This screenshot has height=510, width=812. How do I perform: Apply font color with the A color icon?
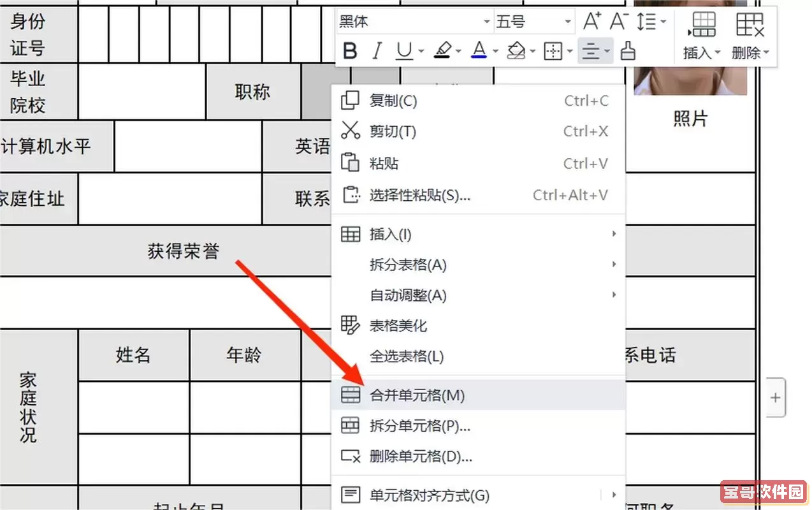point(479,51)
